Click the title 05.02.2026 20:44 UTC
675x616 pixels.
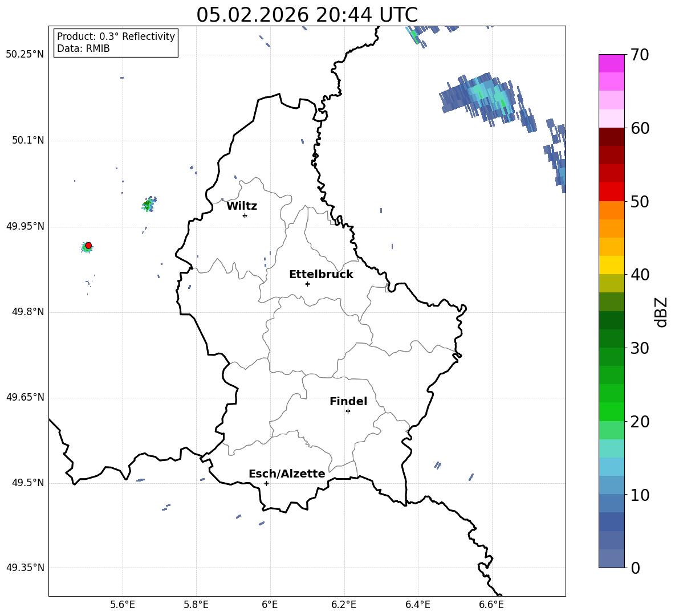(307, 15)
